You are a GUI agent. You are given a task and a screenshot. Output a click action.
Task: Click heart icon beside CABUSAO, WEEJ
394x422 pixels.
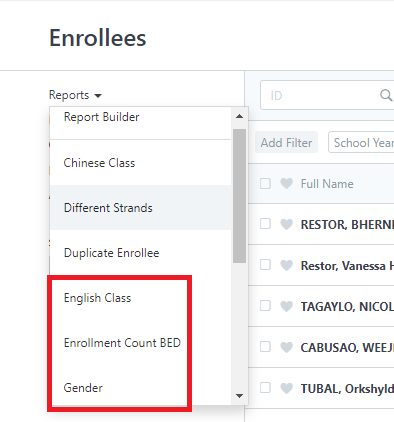click(x=286, y=347)
